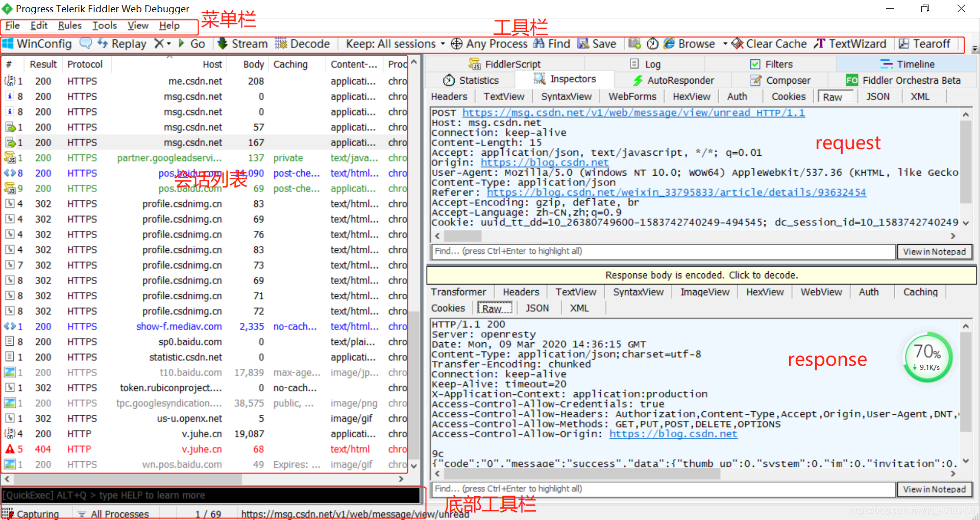Toggle Stream mode in toolbar
The image size is (980, 520).
coord(242,44)
